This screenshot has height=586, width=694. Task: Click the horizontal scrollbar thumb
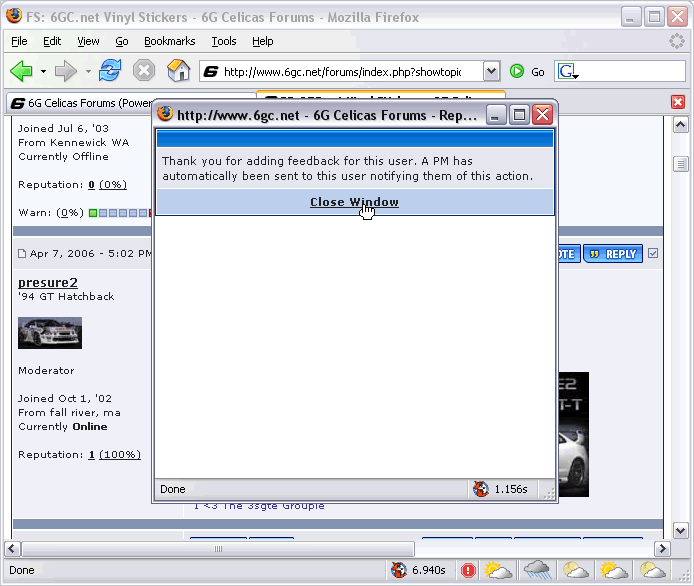click(x=218, y=549)
